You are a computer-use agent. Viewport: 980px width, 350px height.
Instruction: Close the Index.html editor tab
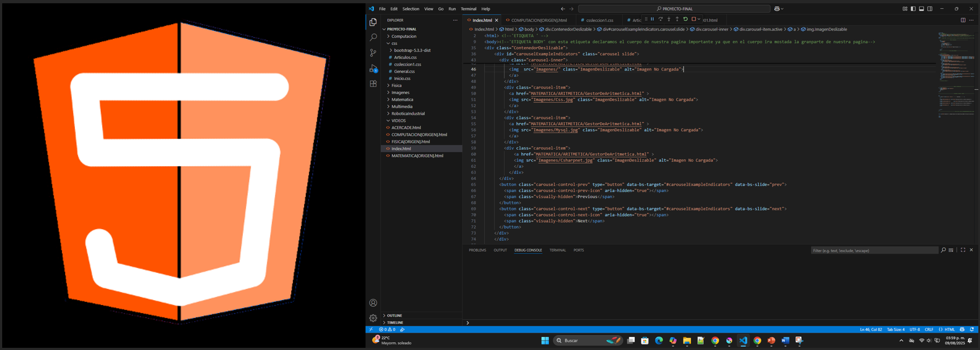point(496,20)
